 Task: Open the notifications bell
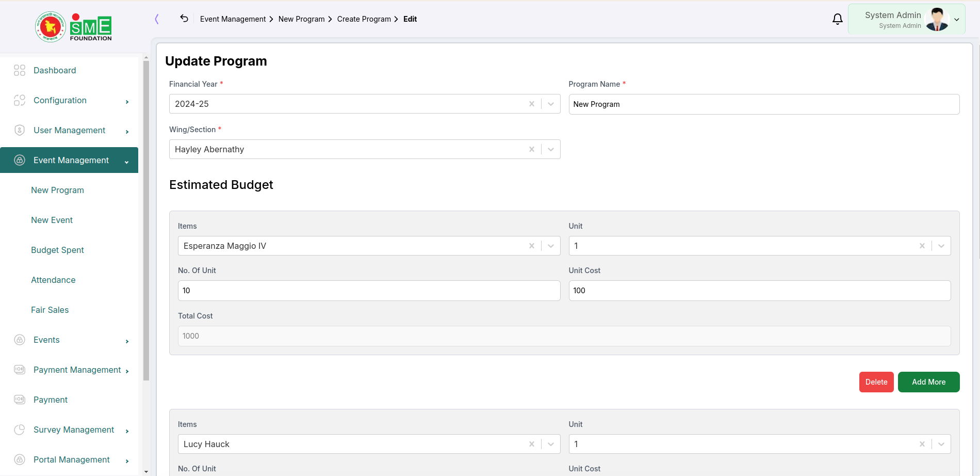[x=838, y=19]
